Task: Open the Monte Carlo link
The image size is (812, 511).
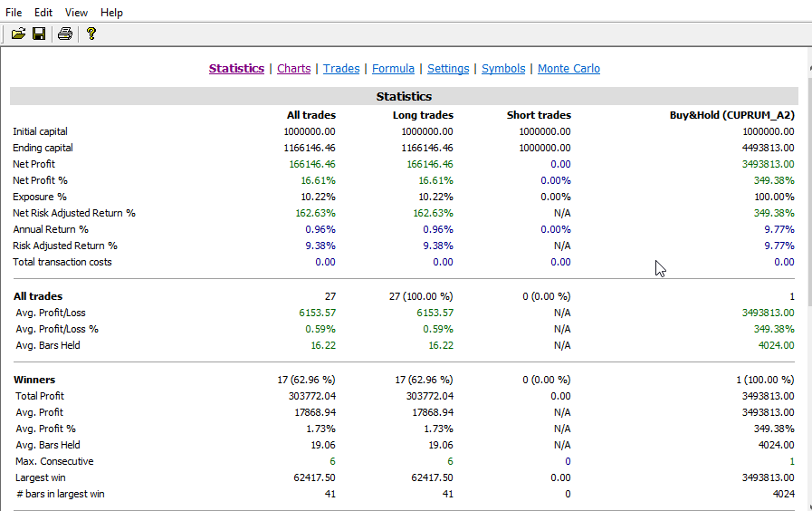Action: point(568,69)
